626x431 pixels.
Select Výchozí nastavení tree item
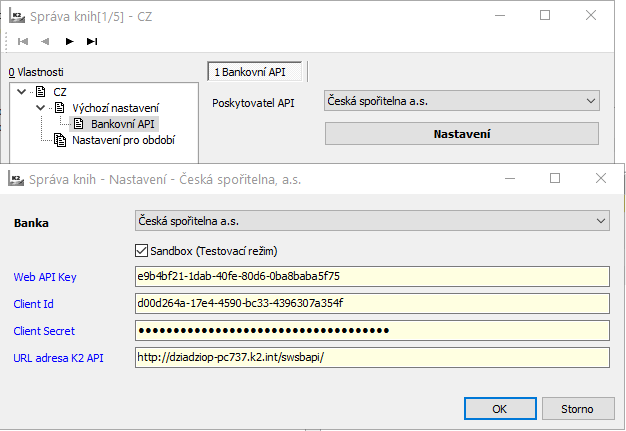coord(115,108)
